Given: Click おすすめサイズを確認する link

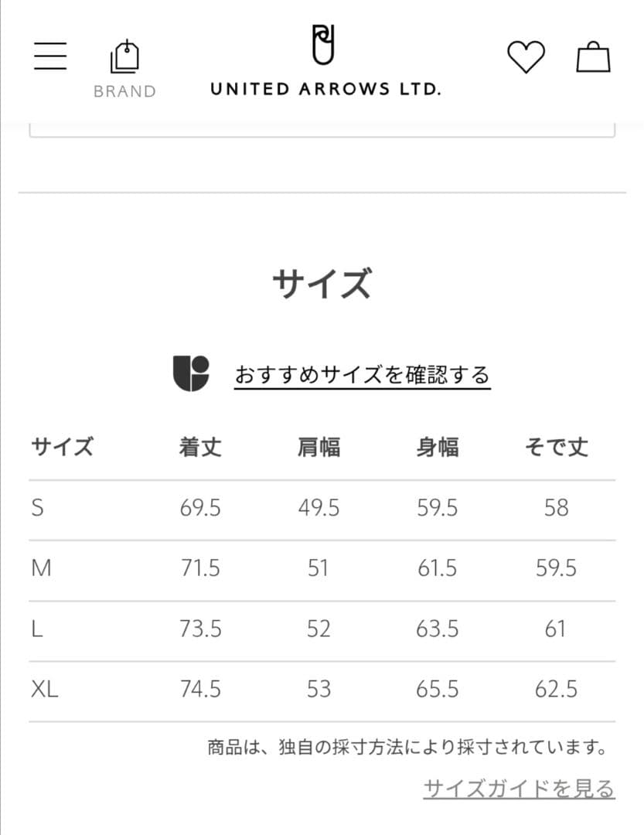Looking at the screenshot, I should click(x=362, y=376).
